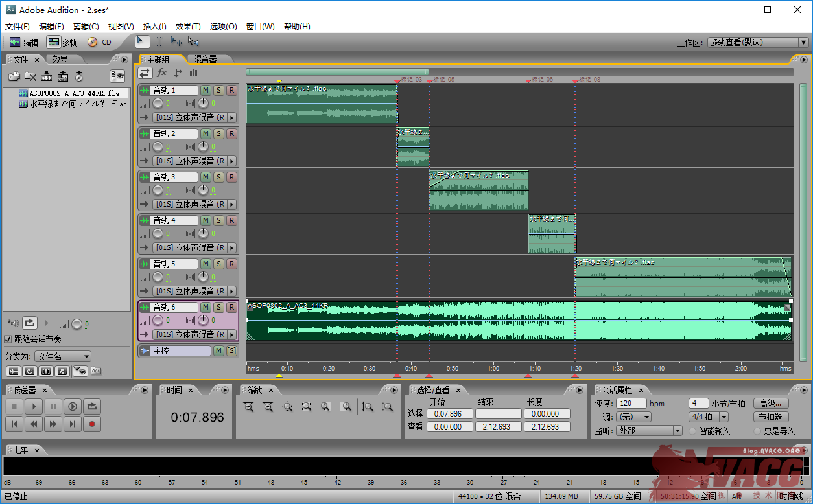Click the EQ bars icon in main group
Viewport: 813px width, 504px height.
(193, 73)
